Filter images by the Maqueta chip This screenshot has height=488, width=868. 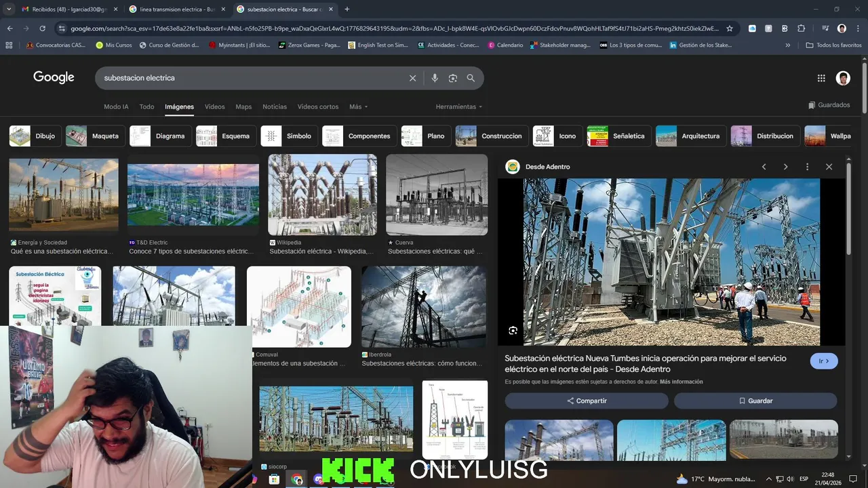click(94, 136)
